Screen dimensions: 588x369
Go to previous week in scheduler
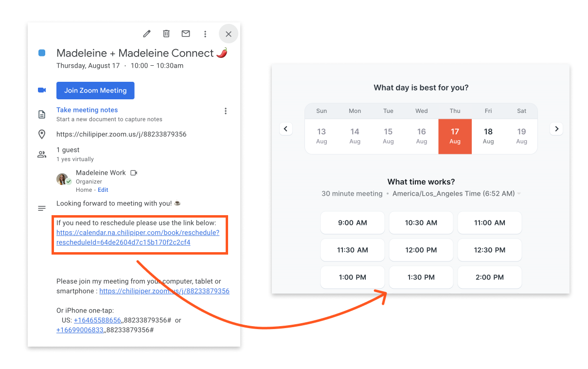coord(286,129)
